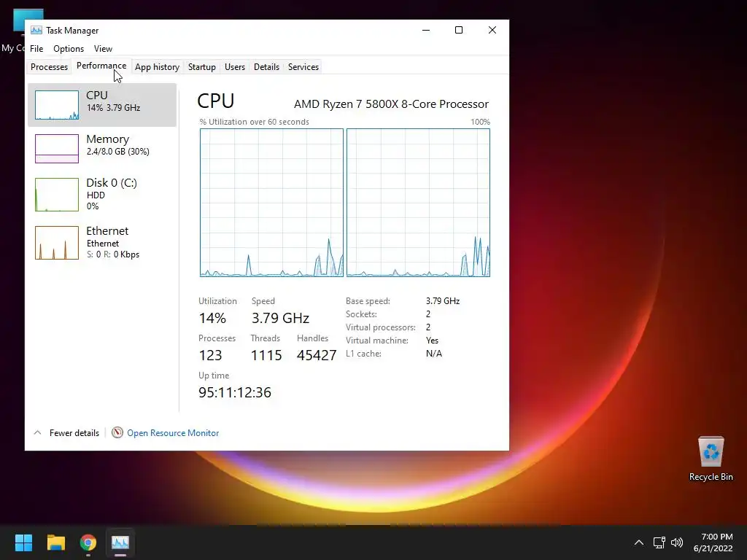Click the Up time value 95:11:12:36
The image size is (747, 560).
pos(234,392)
